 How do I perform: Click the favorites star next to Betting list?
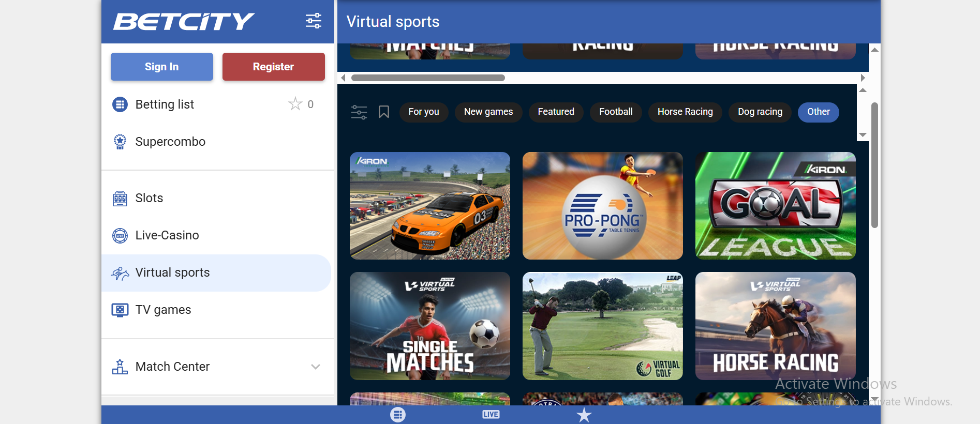pyautogui.click(x=295, y=104)
